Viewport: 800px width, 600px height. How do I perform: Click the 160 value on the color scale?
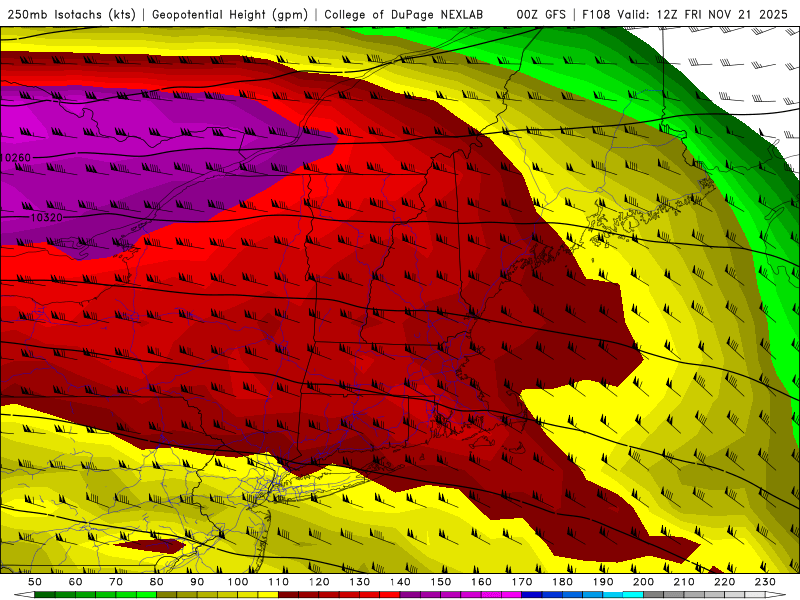[x=481, y=582]
